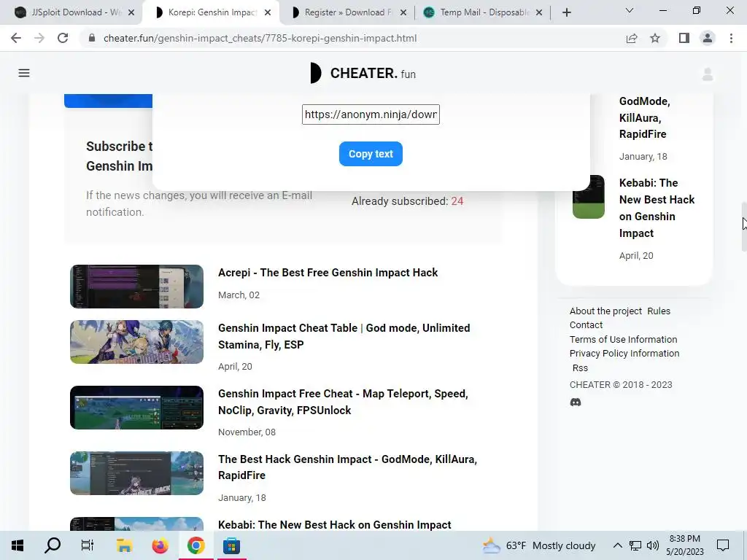
Task: Open the hamburger site menu
Action: pos(24,73)
